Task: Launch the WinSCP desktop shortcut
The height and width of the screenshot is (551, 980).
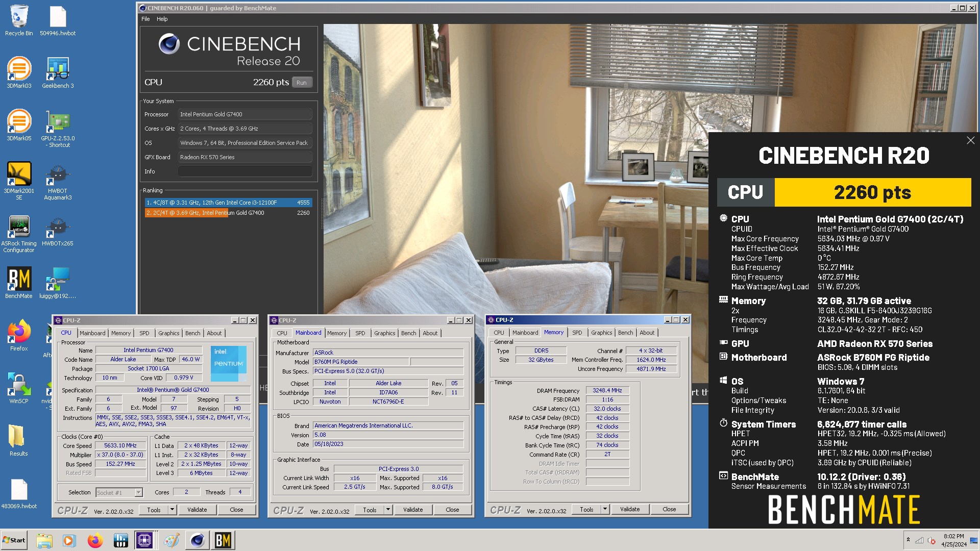Action: point(19,388)
